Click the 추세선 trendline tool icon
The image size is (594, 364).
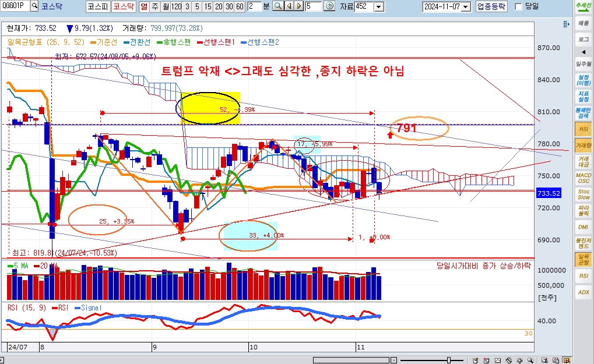tap(584, 7)
